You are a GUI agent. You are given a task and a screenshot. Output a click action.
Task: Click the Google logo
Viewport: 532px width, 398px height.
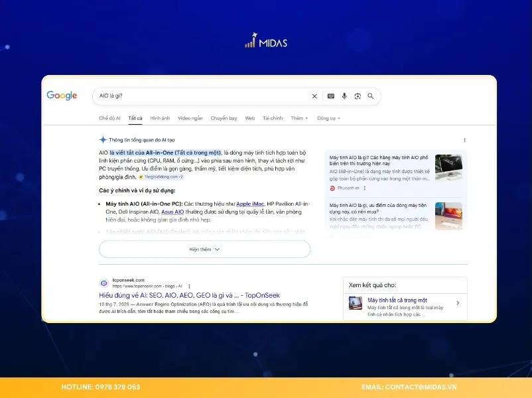tap(62, 96)
